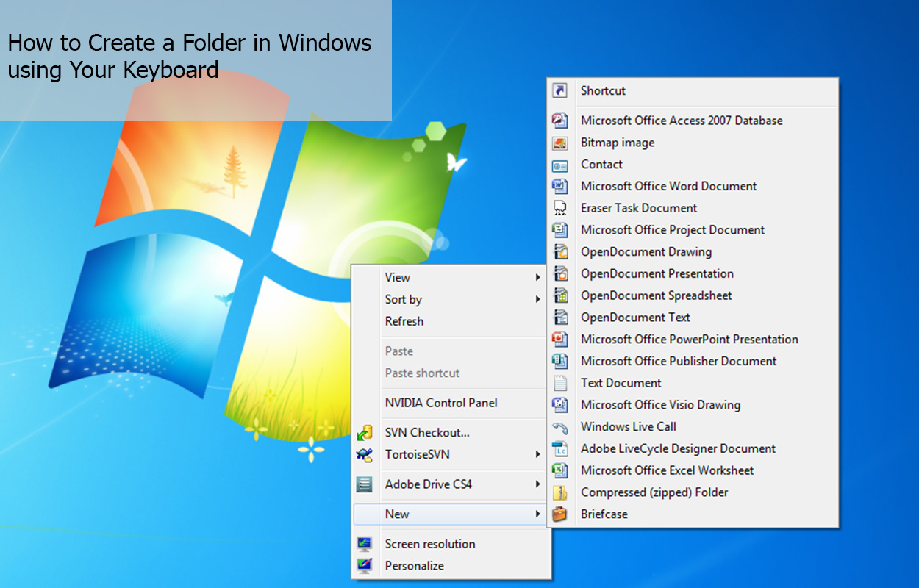Click the SVN Checkout icon

(365, 433)
